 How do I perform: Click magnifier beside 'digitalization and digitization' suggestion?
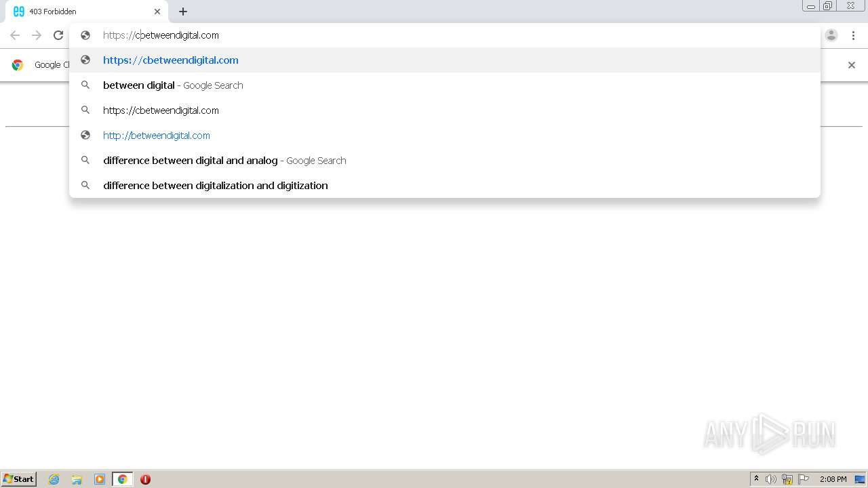coord(85,185)
